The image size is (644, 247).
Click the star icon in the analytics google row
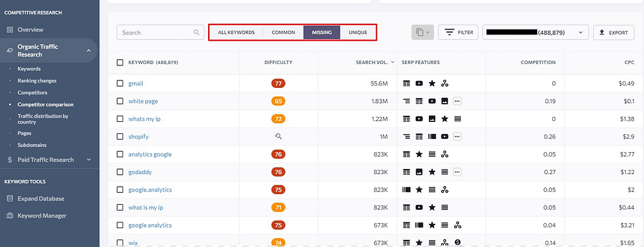point(419,154)
